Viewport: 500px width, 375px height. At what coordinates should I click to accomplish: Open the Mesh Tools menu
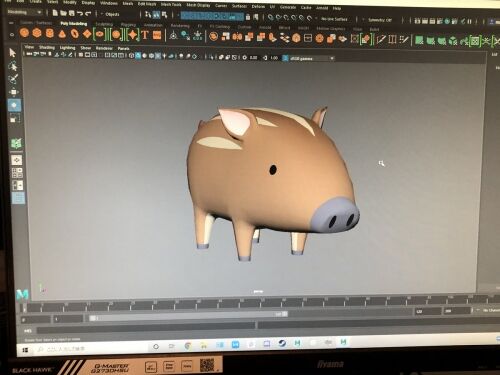click(171, 4)
